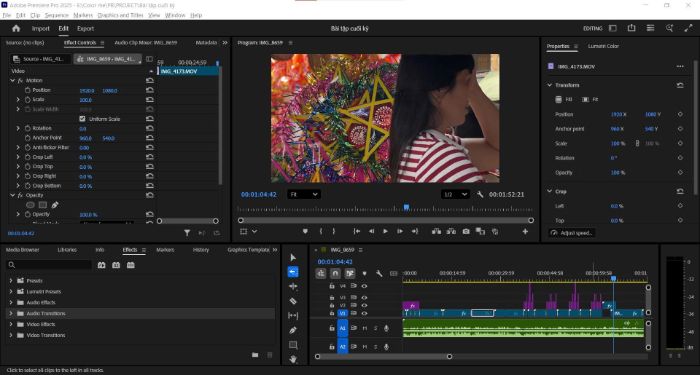The width and height of the screenshot is (700, 375).
Task: Click the Export Frame camera icon
Action: [466, 231]
